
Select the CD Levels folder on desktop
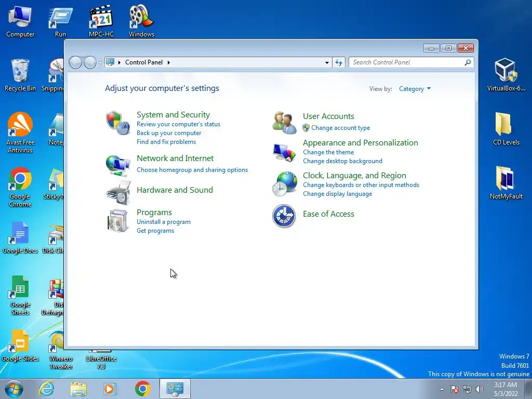click(x=506, y=129)
